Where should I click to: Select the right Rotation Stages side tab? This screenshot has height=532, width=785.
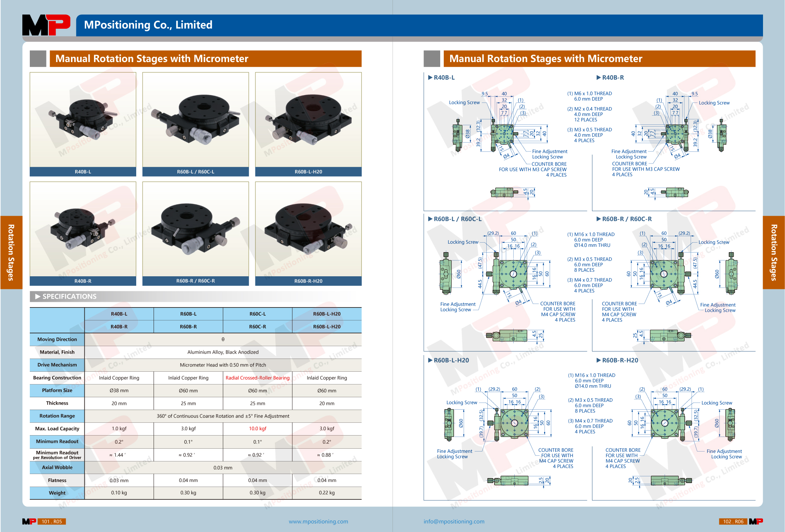pyautogui.click(x=774, y=252)
